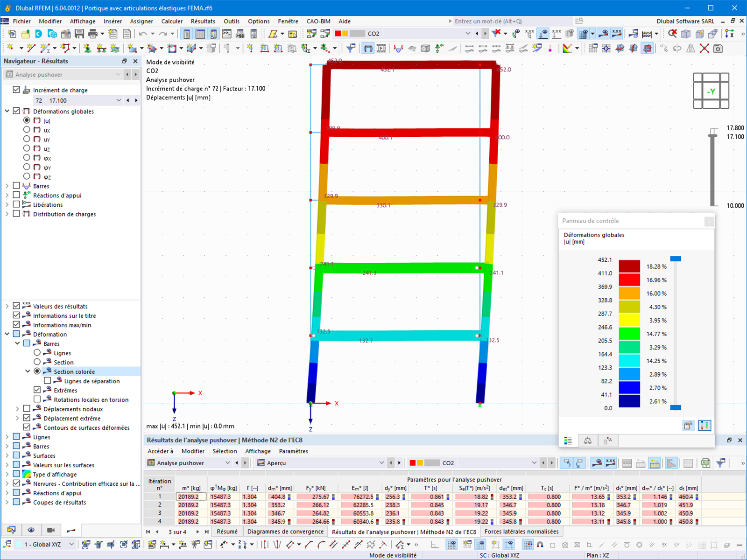Click the open file folder icon

[x=25, y=34]
